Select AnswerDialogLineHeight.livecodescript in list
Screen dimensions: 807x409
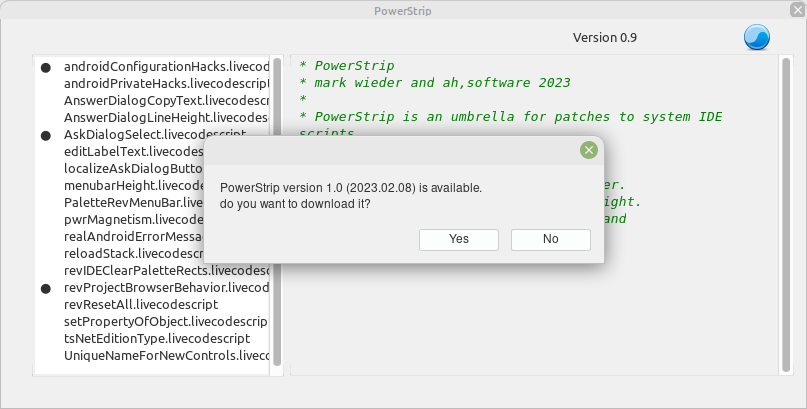(x=166, y=118)
